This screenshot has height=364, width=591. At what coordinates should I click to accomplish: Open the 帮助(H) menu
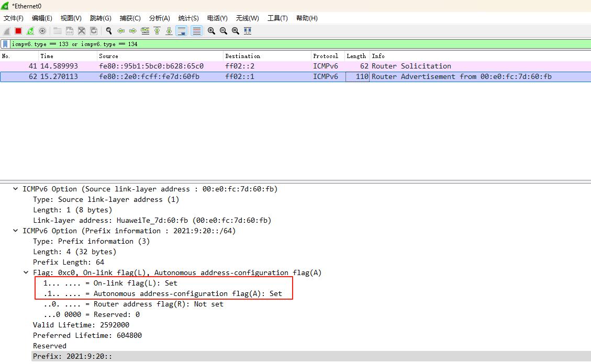[307, 18]
